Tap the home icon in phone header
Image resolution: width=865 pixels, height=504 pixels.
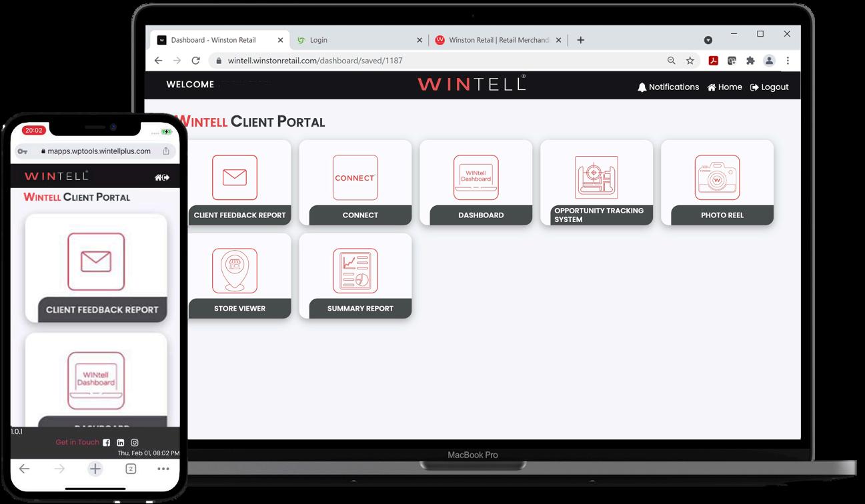pos(158,177)
